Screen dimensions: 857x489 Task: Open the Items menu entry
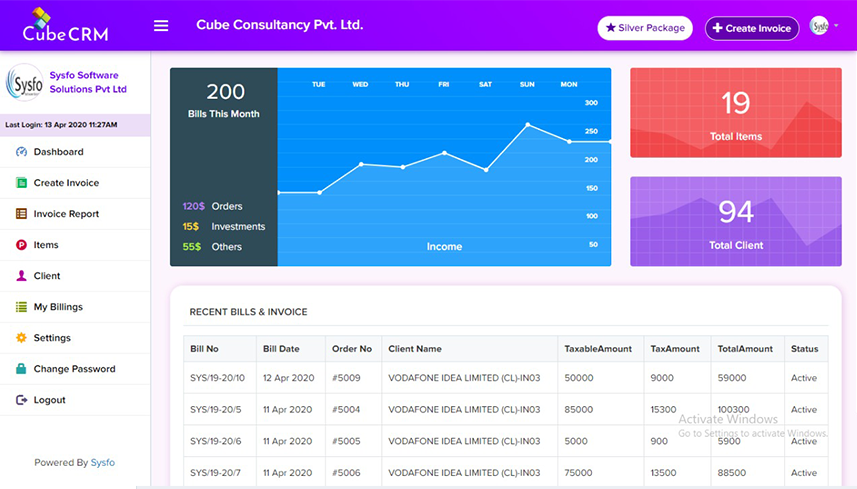(75, 245)
